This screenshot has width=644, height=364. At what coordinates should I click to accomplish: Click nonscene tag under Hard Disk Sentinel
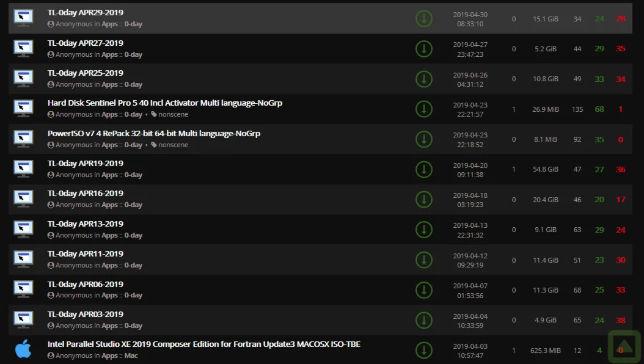pyautogui.click(x=170, y=114)
